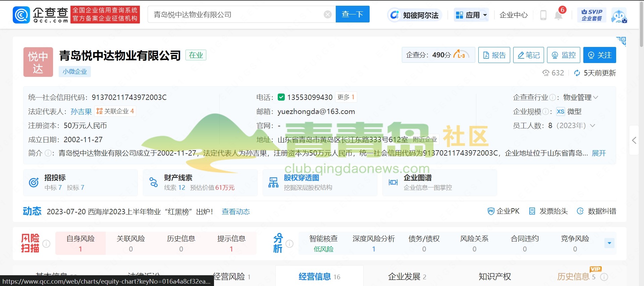Click 附近企业 nearby link
Image resolution: width=644 pixels, height=286 pixels.
click(x=425, y=139)
